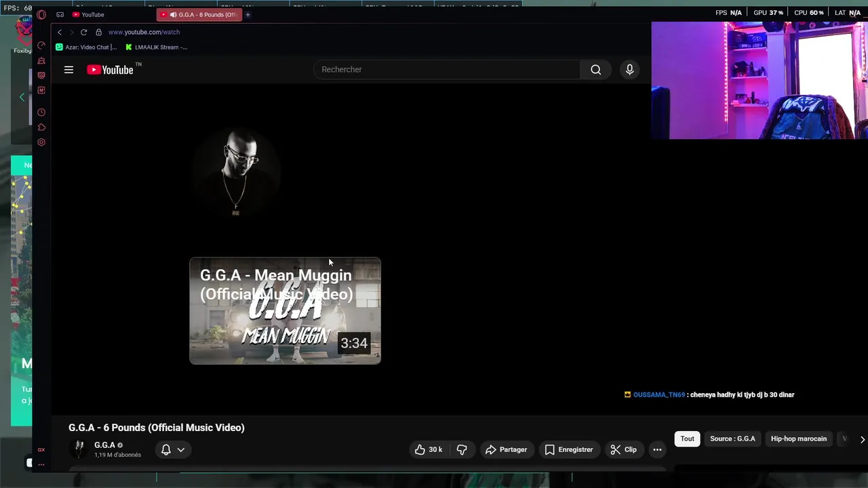Reload the current YouTube page
Viewport: 868px width, 488px height.
pyautogui.click(x=83, y=32)
